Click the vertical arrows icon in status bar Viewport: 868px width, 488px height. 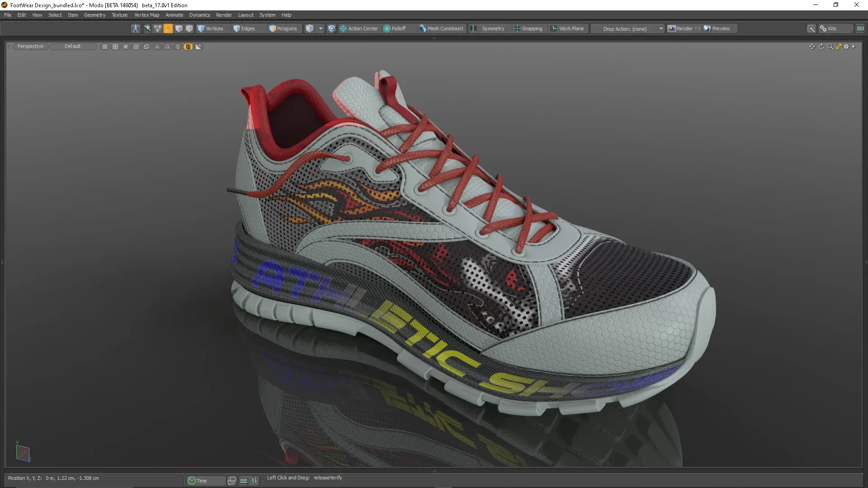tap(255, 481)
